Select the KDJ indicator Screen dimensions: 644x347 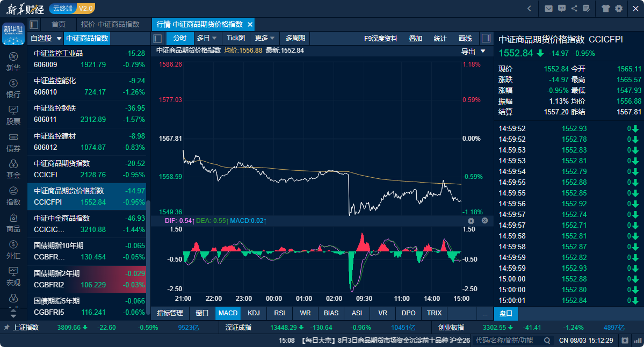point(254,313)
